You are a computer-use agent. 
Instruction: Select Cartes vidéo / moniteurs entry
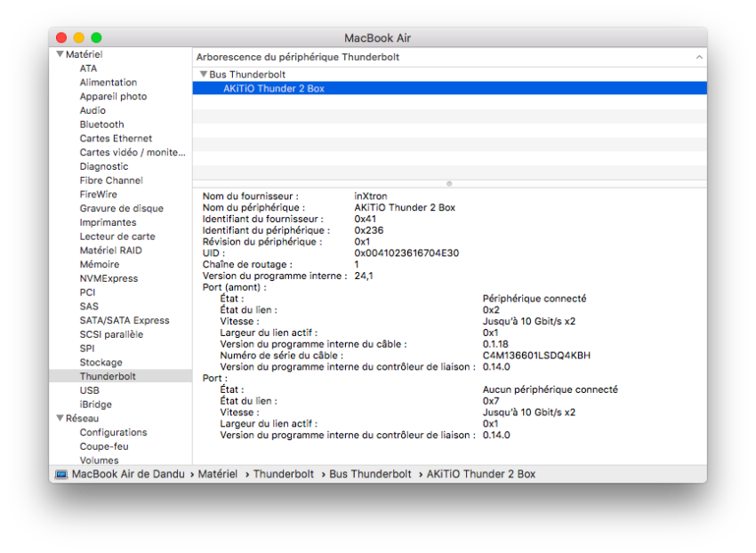[133, 152]
